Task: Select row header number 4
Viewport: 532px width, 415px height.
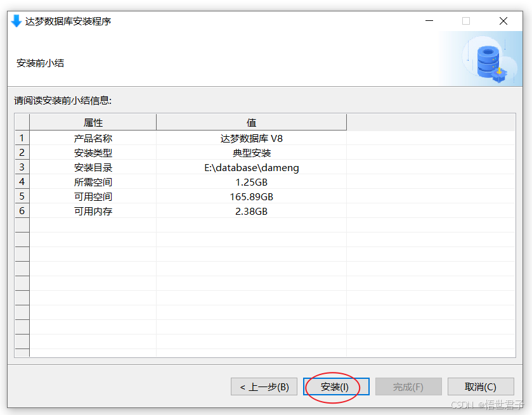Action: pos(22,182)
